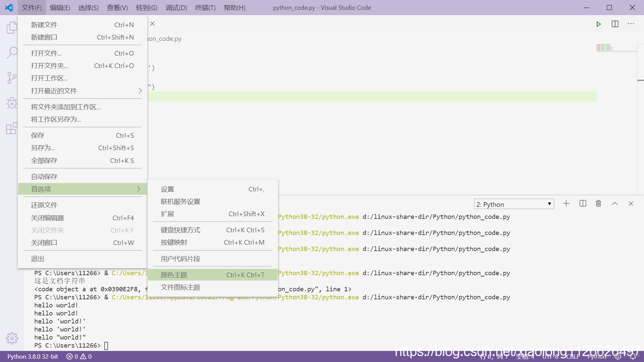Choose 新建文件 from the File menu
Image resolution: width=644 pixels, height=362 pixels.
83,25
